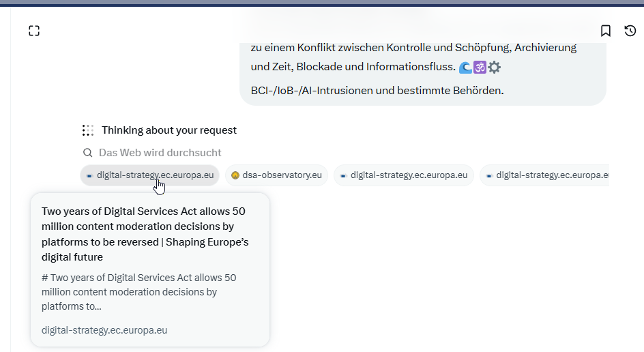Click favicon of first digital-strategy.ec.europa.eu chip
The image size is (644, 352).
point(89,175)
